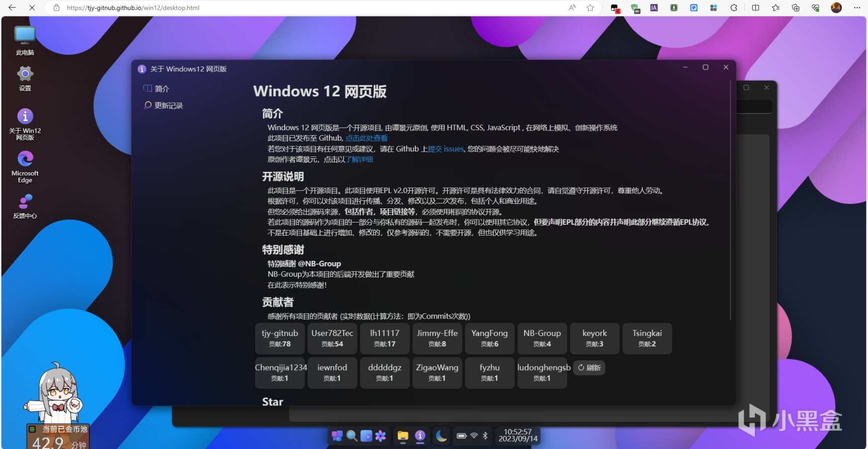868x449 pixels.
Task: Select the dddddgz contributor card
Action: click(384, 373)
